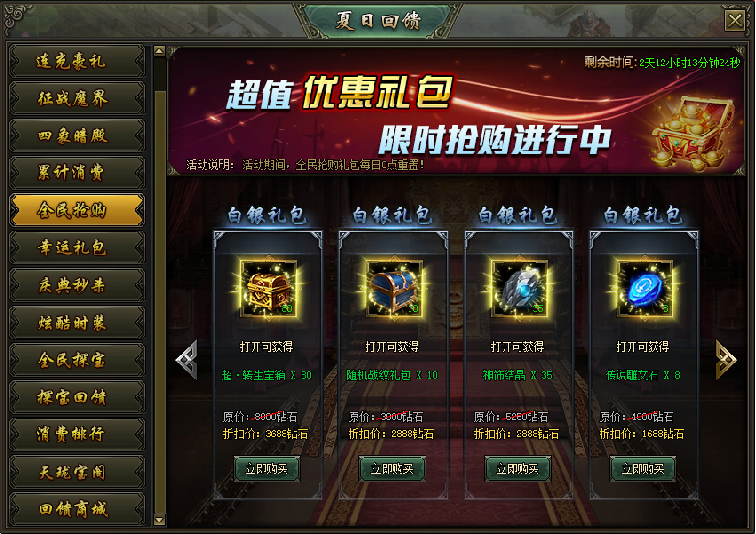This screenshot has height=534, width=756.
Task: Click the golden 超·转生宝箱 chest icon
Action: 269,289
